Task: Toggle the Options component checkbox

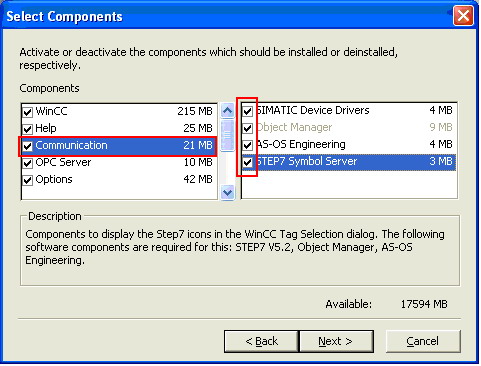Action: pos(28,180)
